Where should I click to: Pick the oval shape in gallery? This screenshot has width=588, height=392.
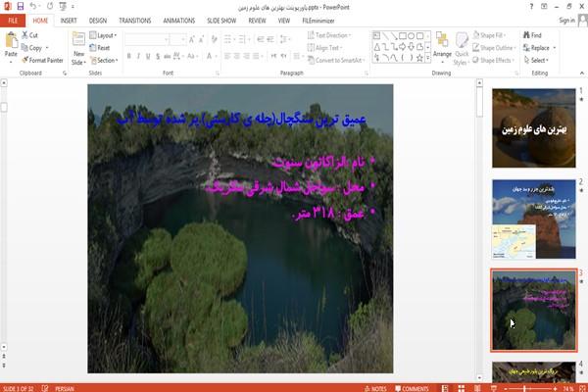pos(411,35)
